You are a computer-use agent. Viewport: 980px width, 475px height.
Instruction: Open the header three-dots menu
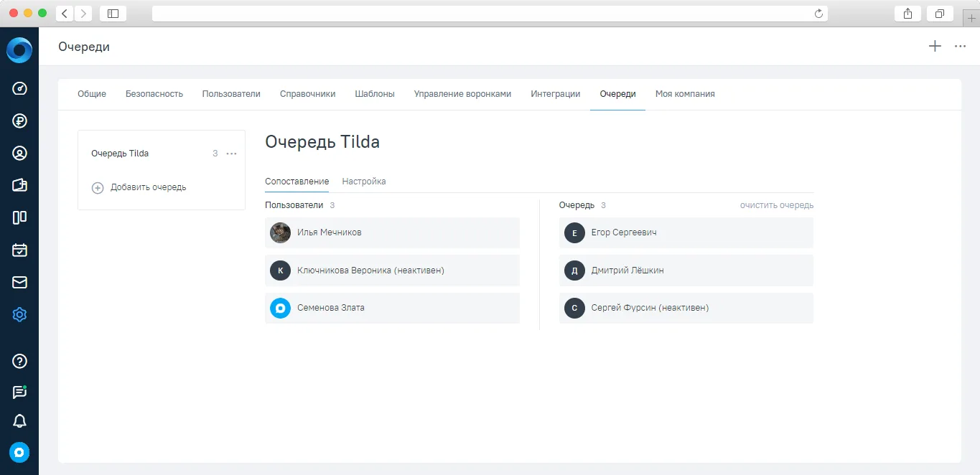coord(960,47)
